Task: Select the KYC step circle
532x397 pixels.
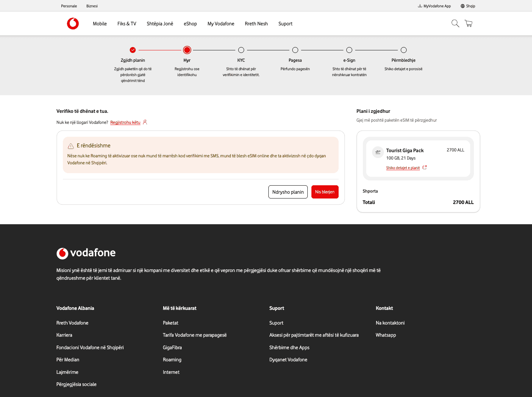Action: point(241,50)
